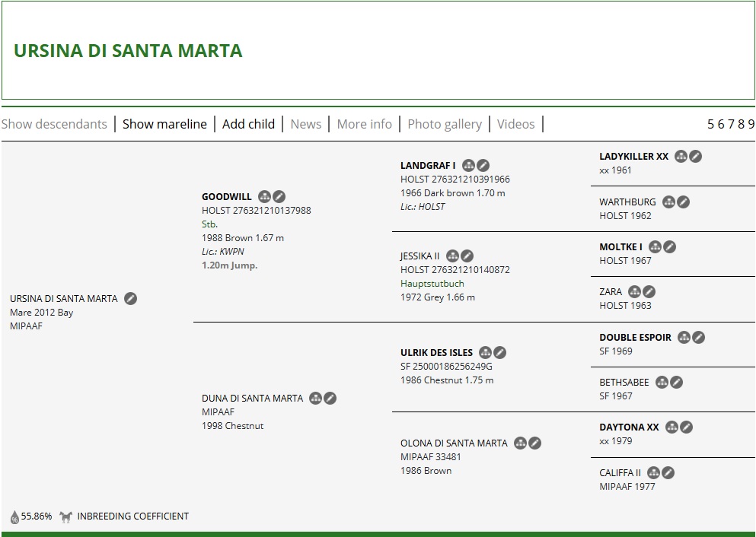Open pedigree icon next to LANDGRAF I

coord(469,166)
